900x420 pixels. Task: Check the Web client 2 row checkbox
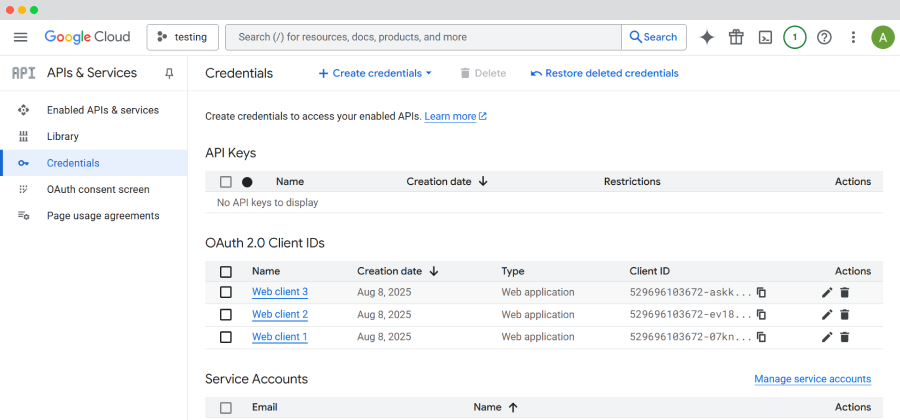226,314
